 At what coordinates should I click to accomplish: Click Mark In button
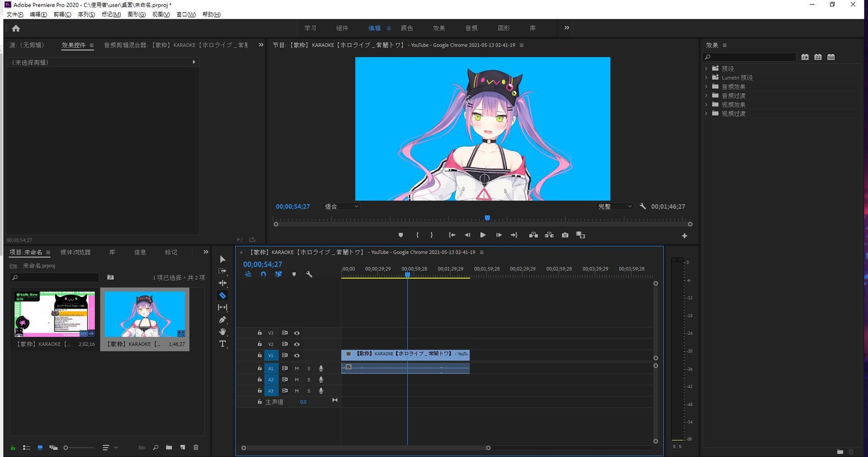click(417, 235)
